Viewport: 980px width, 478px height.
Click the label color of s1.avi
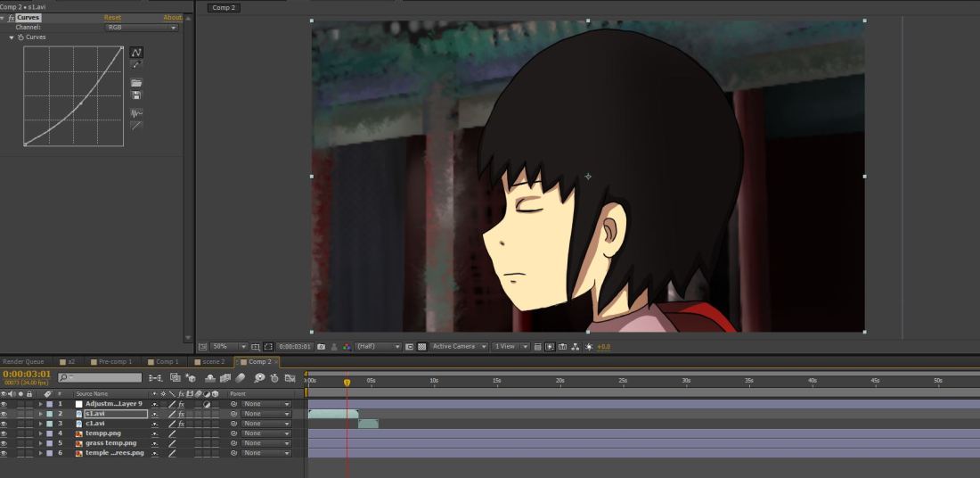(49, 414)
